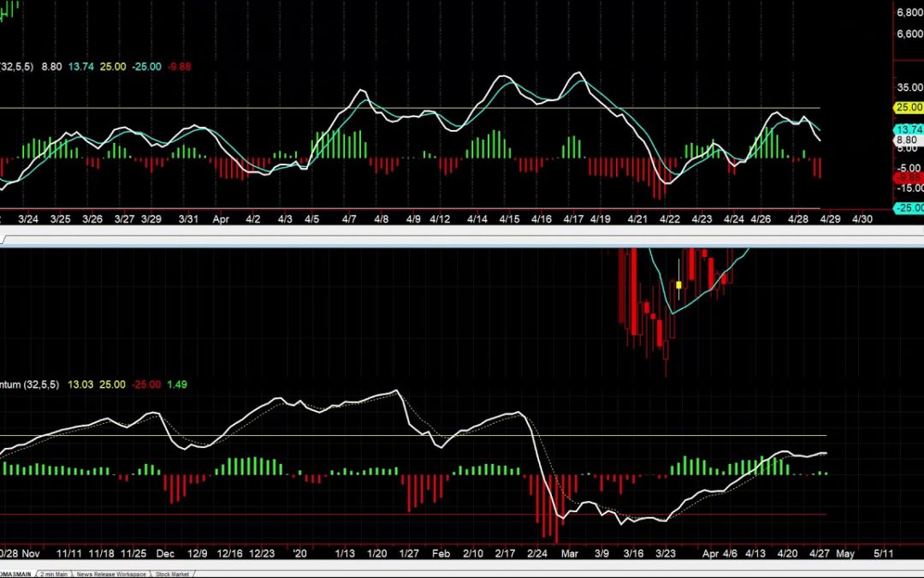Switch to the 2 min Main tab
This screenshot has width=924, height=578.
[54, 574]
